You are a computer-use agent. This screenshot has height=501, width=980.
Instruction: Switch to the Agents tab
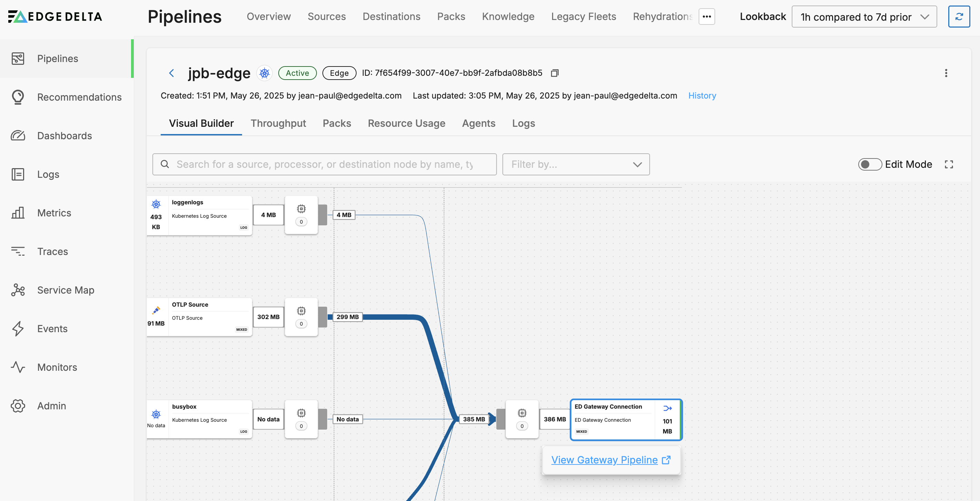(479, 124)
